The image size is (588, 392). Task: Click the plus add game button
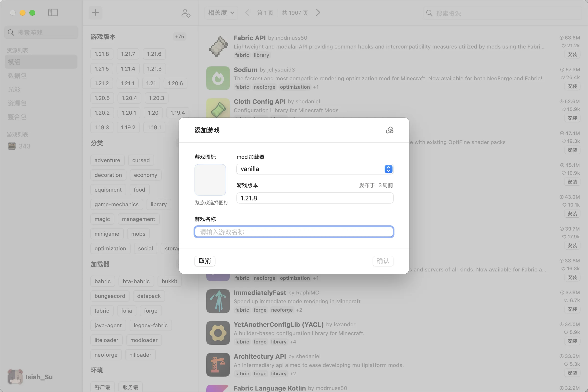coord(95,12)
